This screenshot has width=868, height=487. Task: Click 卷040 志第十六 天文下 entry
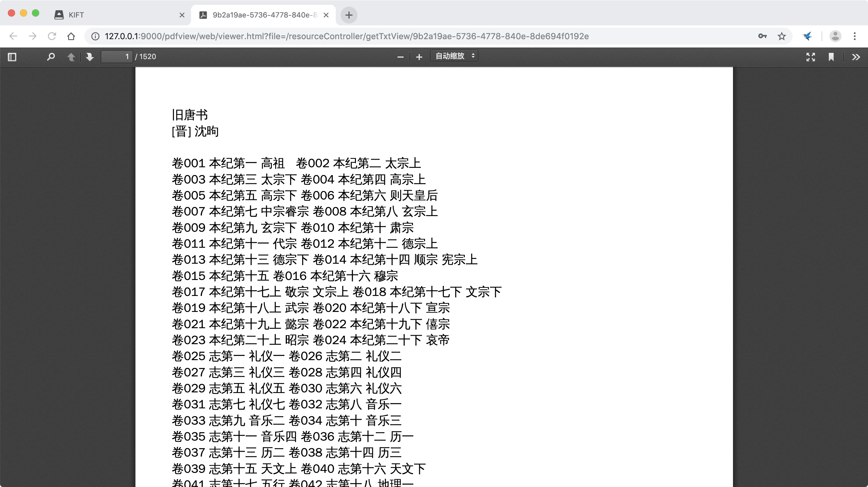[x=363, y=468]
